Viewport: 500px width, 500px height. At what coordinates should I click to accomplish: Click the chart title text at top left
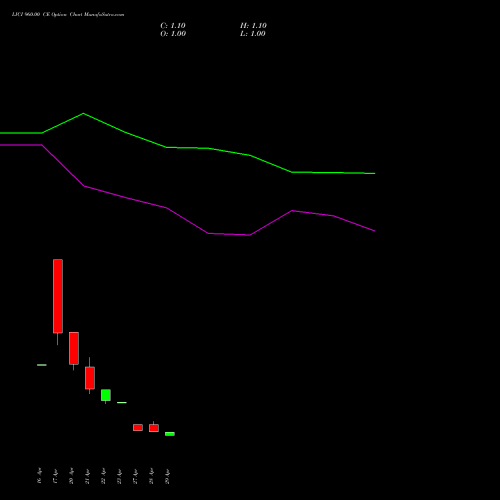[68, 15]
